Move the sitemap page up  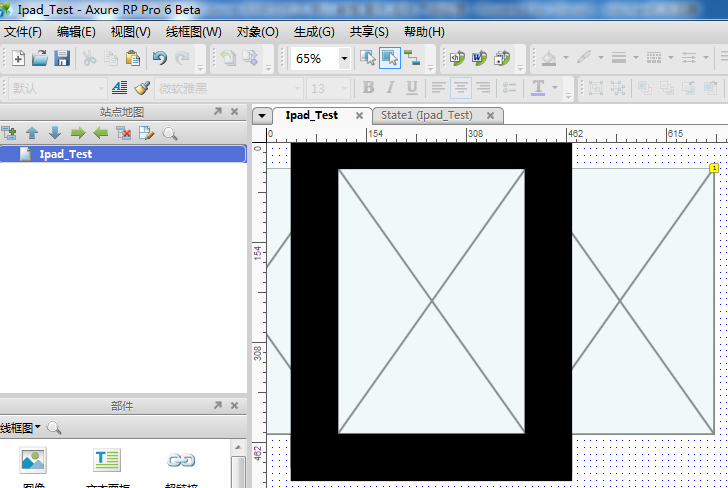tap(32, 133)
